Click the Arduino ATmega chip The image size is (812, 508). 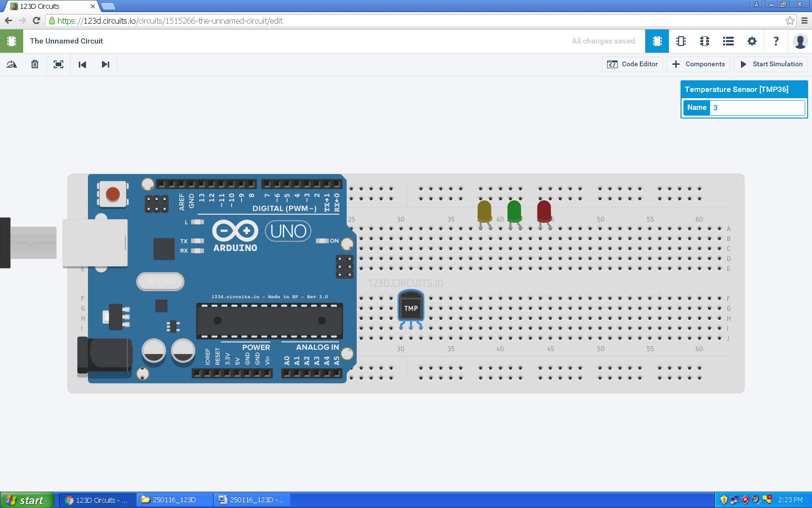269,321
